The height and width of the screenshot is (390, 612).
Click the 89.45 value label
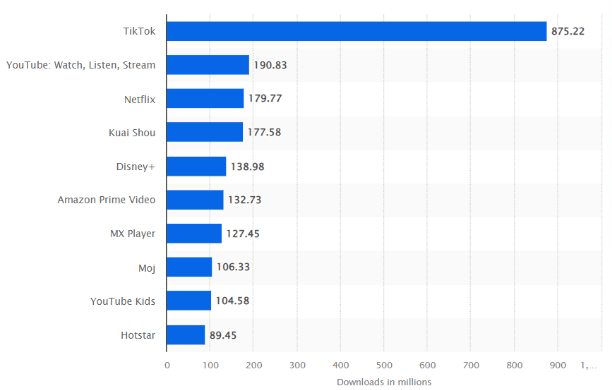coord(223,335)
